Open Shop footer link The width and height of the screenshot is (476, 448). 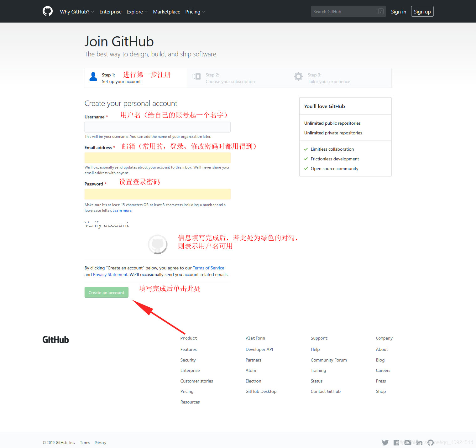[381, 391]
